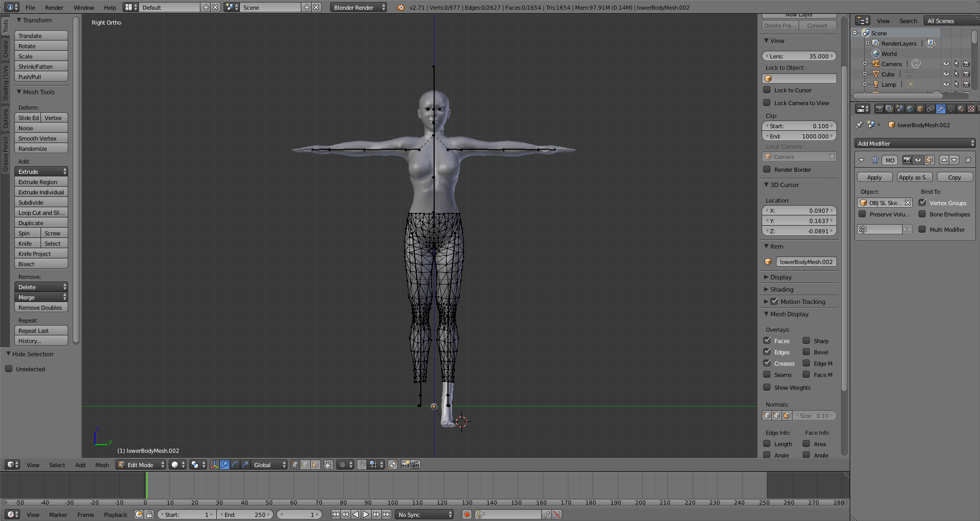Toggle automatic keyframe record button

[x=467, y=514]
